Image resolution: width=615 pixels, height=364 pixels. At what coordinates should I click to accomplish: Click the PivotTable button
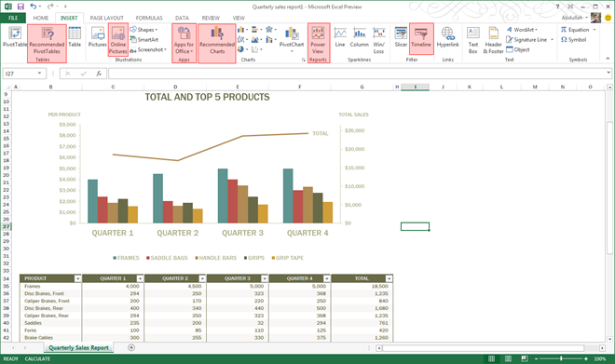15,37
